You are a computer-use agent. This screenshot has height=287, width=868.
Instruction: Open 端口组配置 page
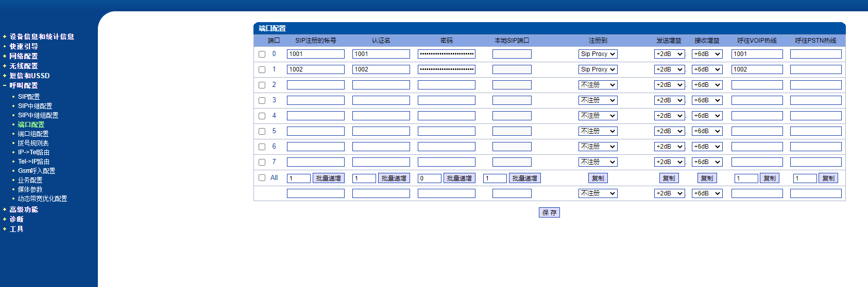pos(33,134)
